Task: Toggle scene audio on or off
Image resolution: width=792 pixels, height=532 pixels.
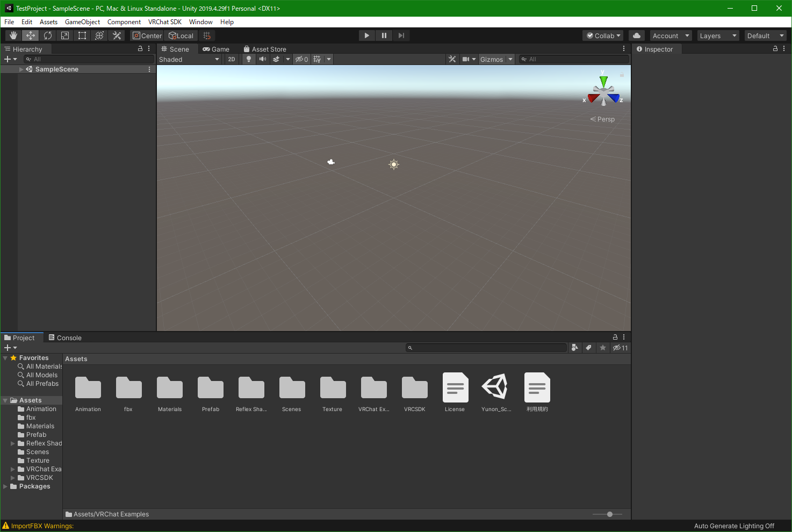Action: pos(262,59)
